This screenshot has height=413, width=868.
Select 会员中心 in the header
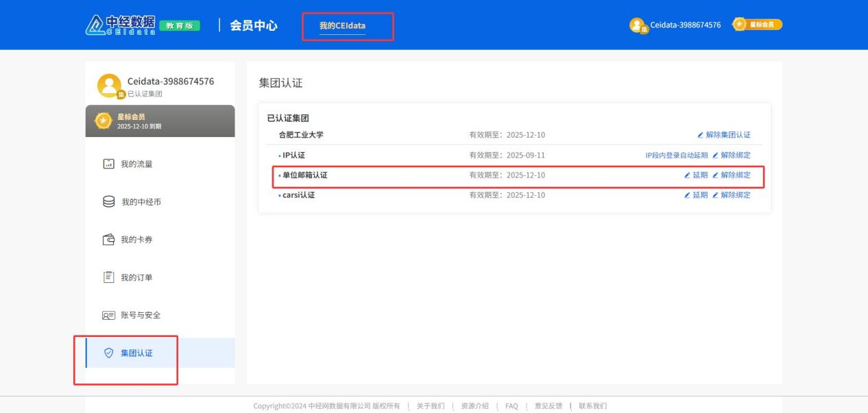tap(253, 26)
